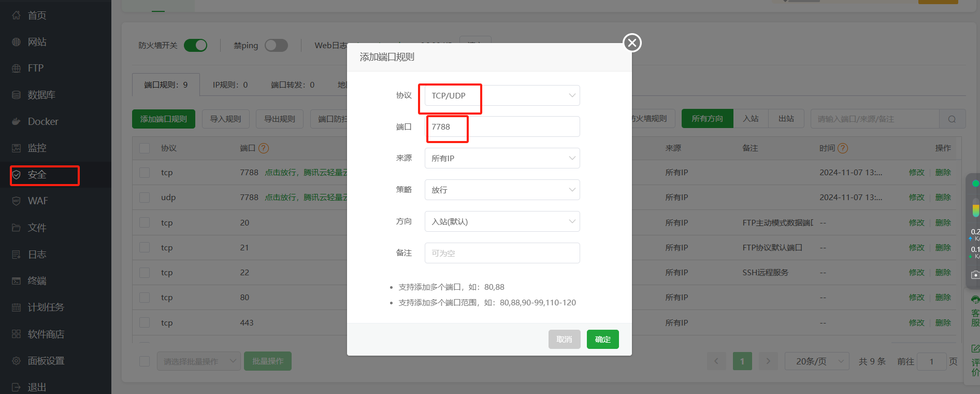Click the 前往 page number input
The height and width of the screenshot is (394, 980).
931,361
